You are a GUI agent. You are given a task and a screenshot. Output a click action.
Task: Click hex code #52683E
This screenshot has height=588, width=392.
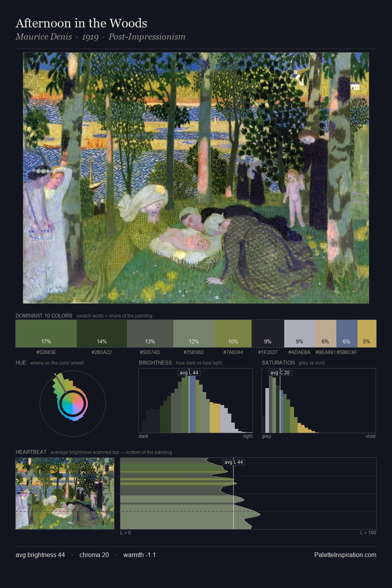(x=46, y=352)
